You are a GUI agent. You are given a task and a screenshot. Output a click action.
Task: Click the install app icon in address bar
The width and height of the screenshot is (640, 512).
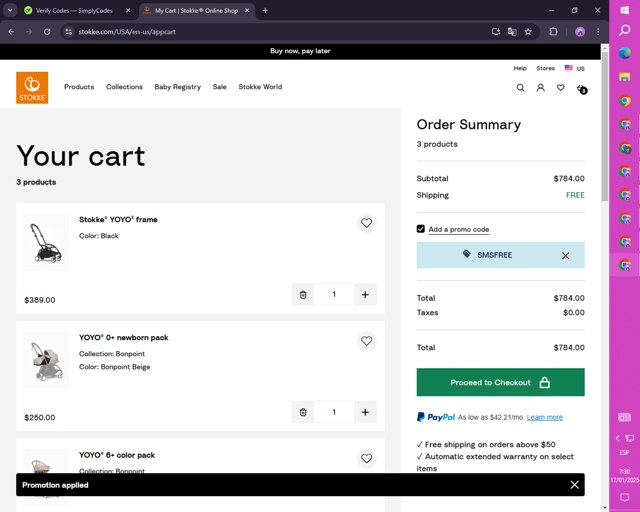point(496,32)
